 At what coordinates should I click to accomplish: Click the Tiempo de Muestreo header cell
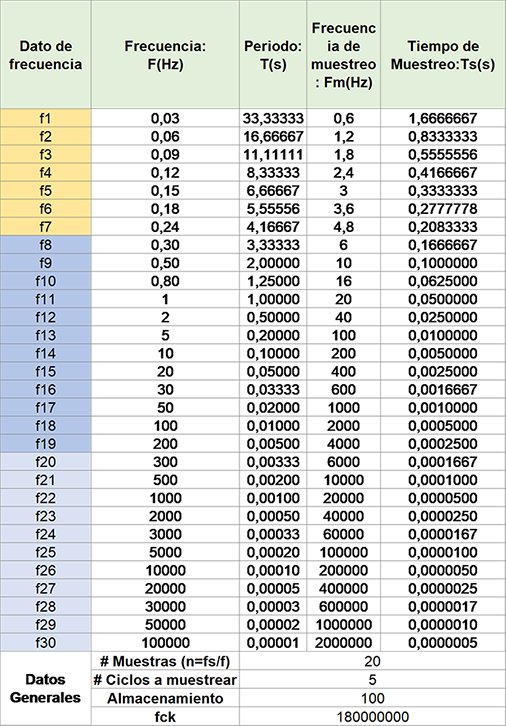coord(443,55)
